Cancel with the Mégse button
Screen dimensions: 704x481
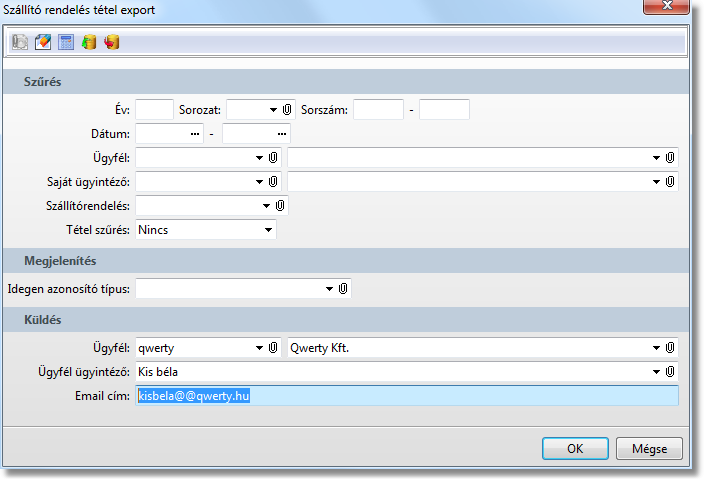649,449
